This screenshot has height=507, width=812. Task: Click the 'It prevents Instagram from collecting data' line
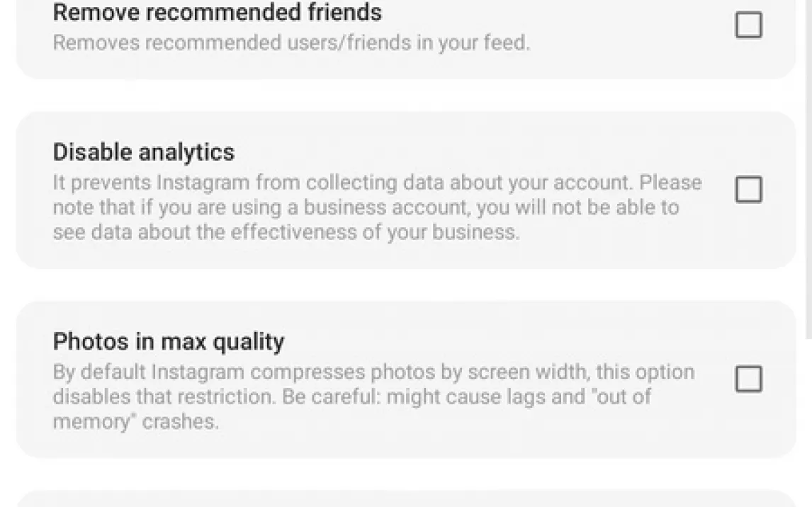[377, 183]
